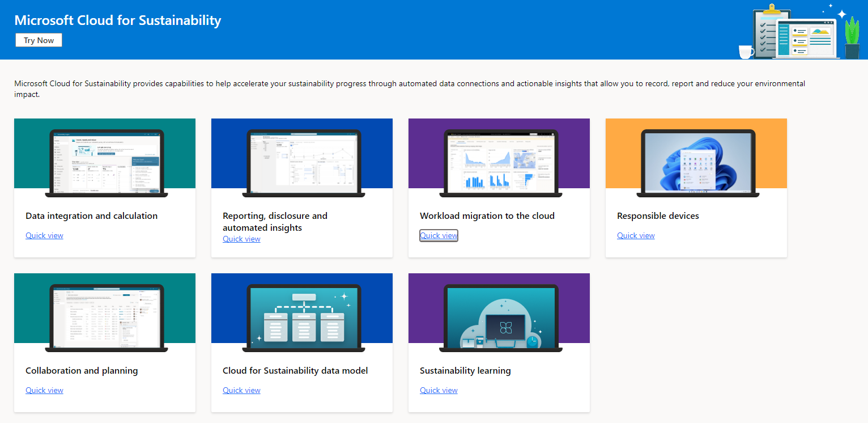Open Quick view for Cloud for Sustainability data model
Image resolution: width=868 pixels, height=423 pixels.
pos(241,390)
